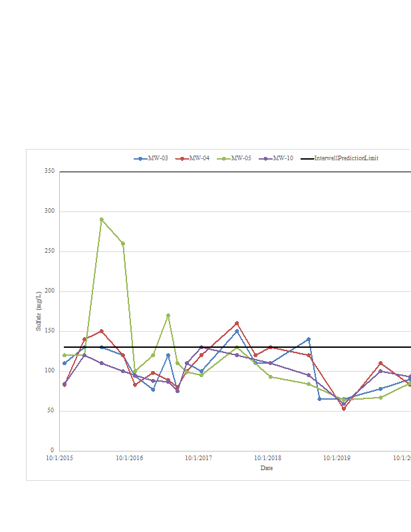Click the 10/1/2015 x-axis label
411x532 pixels.
(x=60, y=458)
